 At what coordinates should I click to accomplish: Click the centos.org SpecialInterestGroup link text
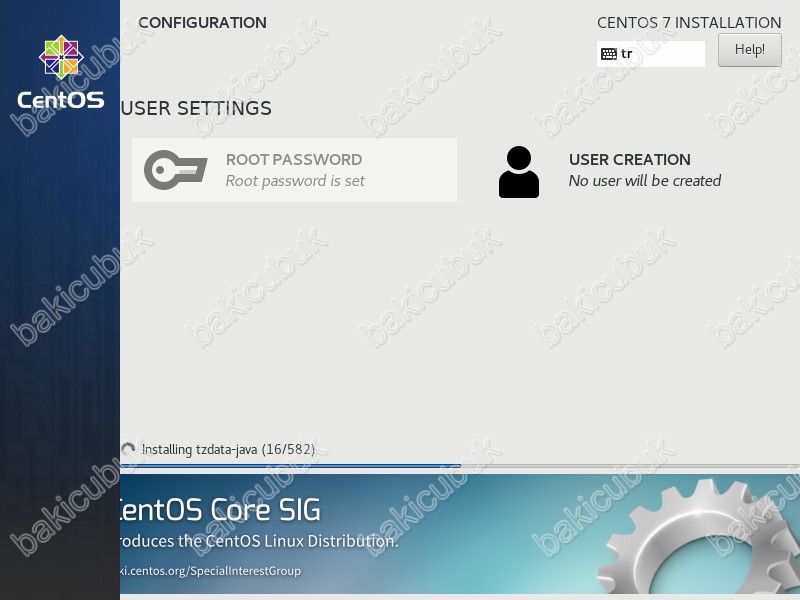(x=210, y=571)
